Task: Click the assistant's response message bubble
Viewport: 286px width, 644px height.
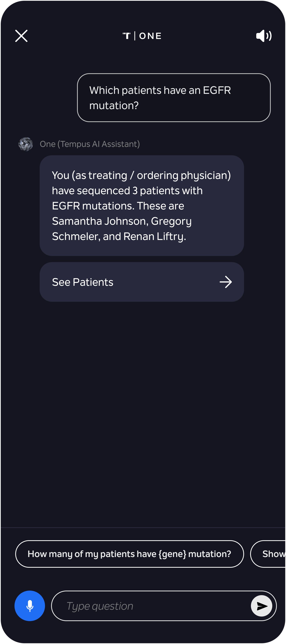Action: click(142, 205)
